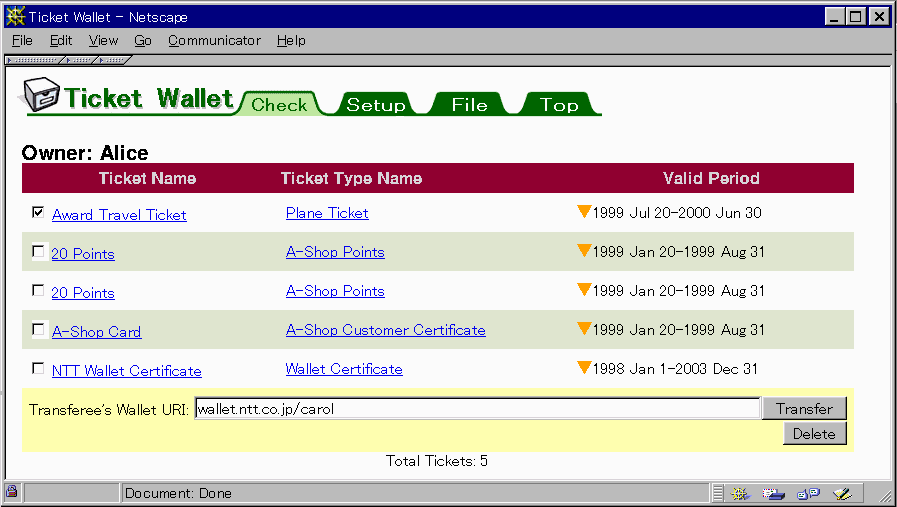
Task: Click the security padlock icon in status bar
Action: (x=12, y=492)
